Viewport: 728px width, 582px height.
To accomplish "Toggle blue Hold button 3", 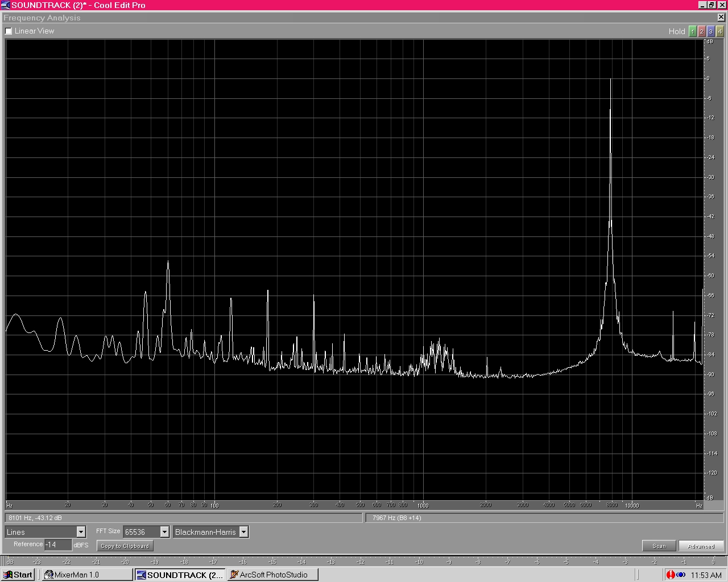I will [x=710, y=31].
